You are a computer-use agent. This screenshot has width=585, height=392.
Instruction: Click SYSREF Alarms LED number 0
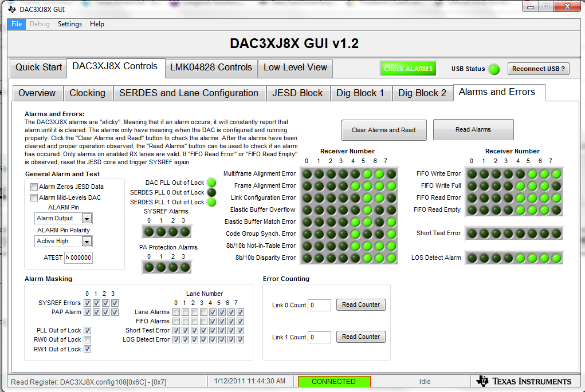click(149, 232)
